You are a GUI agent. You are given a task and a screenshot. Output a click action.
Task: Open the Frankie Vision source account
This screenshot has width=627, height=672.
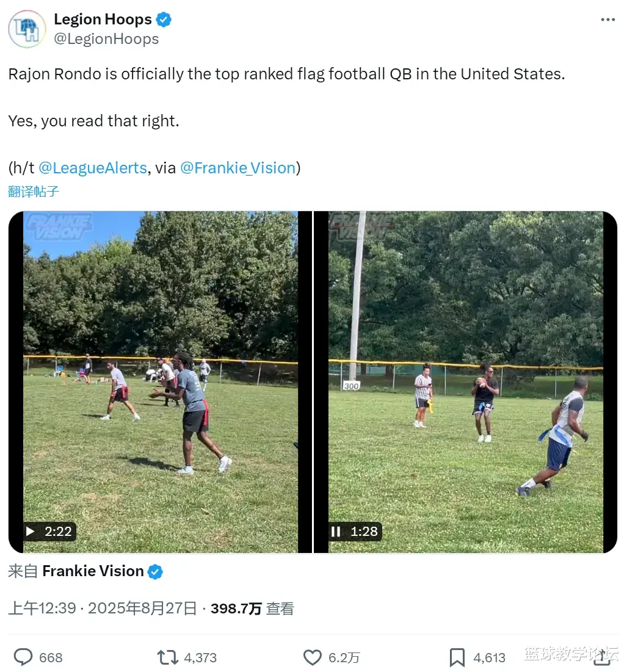[93, 571]
